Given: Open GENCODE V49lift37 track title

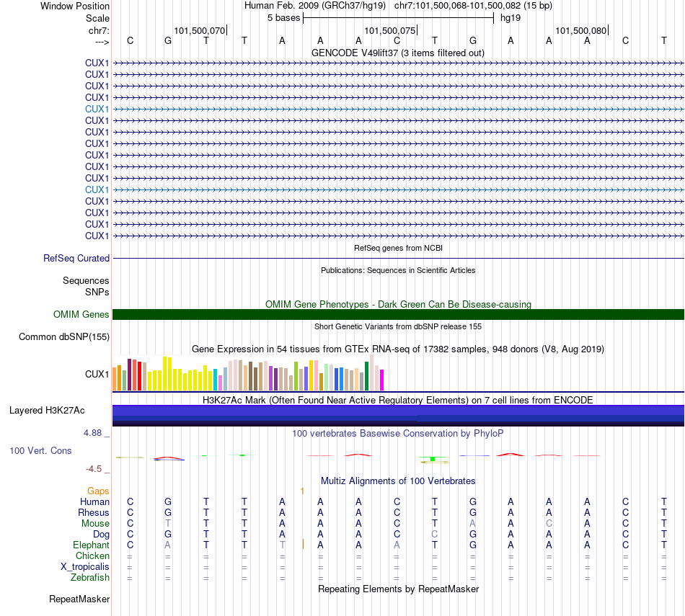Looking at the screenshot, I should coord(397,53).
